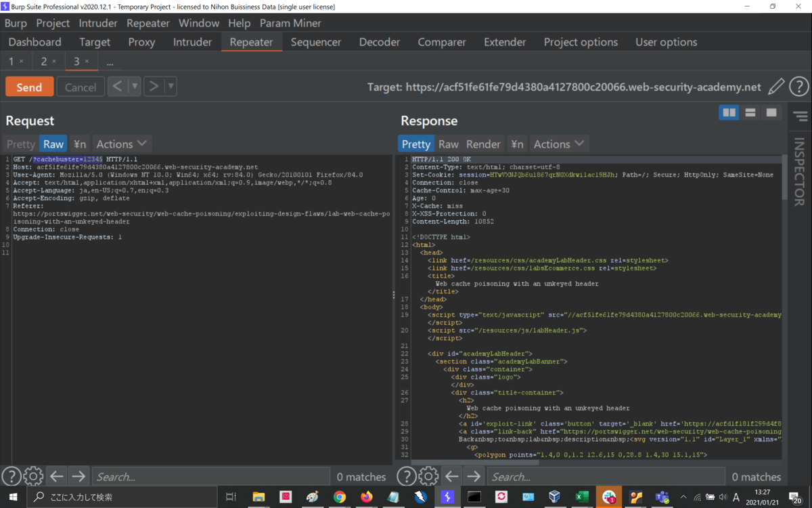Open Windows Start menu
The width and height of the screenshot is (812, 508).
(14, 496)
